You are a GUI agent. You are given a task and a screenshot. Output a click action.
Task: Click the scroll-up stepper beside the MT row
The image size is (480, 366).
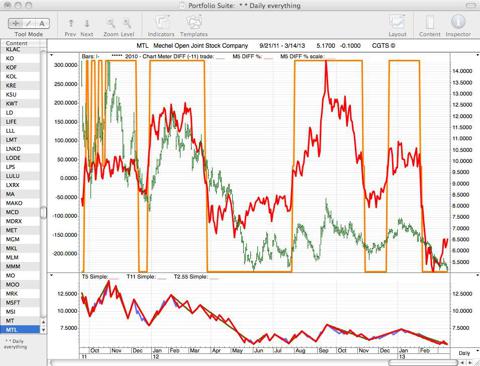click(x=43, y=322)
